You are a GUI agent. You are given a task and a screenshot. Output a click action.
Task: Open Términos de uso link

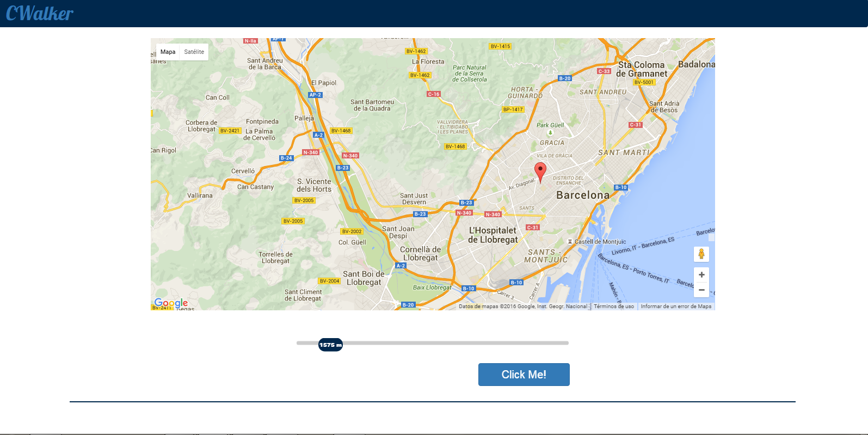point(614,307)
